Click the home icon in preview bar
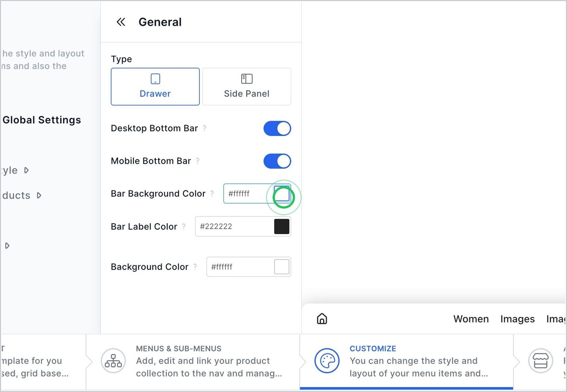This screenshot has width=567, height=392. [x=322, y=319]
